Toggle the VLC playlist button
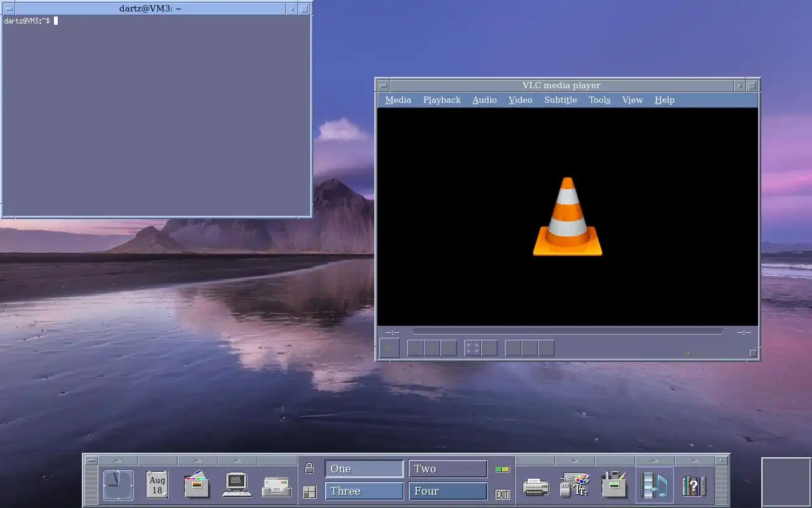The width and height of the screenshot is (812, 508). click(513, 348)
